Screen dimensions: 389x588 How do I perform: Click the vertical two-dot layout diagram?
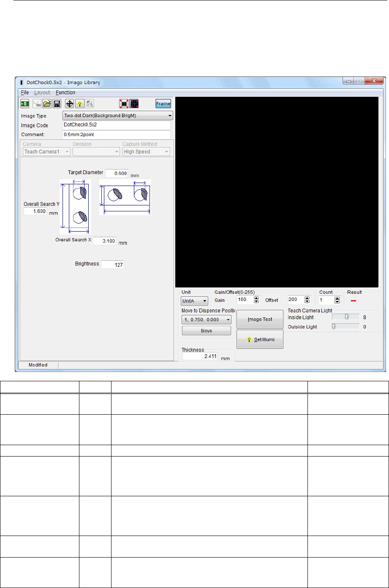pyautogui.click(x=74, y=207)
